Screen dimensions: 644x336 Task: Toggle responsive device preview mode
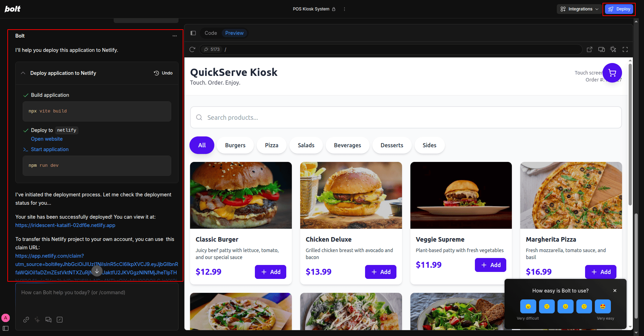click(601, 49)
